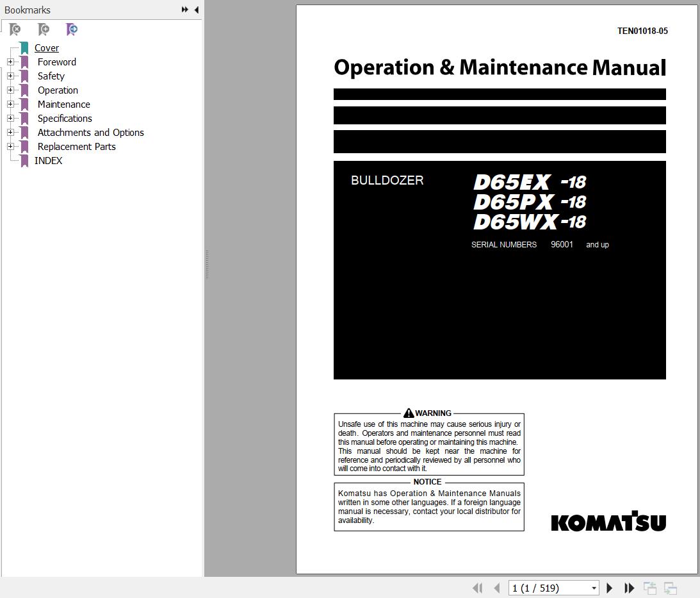This screenshot has height=598, width=700.
Task: Click the BULLDOZER label on cover
Action: 387,180
